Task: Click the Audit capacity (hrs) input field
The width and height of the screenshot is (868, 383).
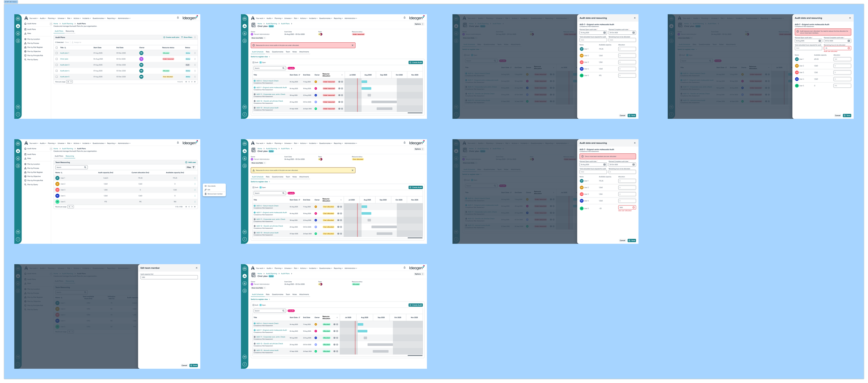Action: pos(169,277)
